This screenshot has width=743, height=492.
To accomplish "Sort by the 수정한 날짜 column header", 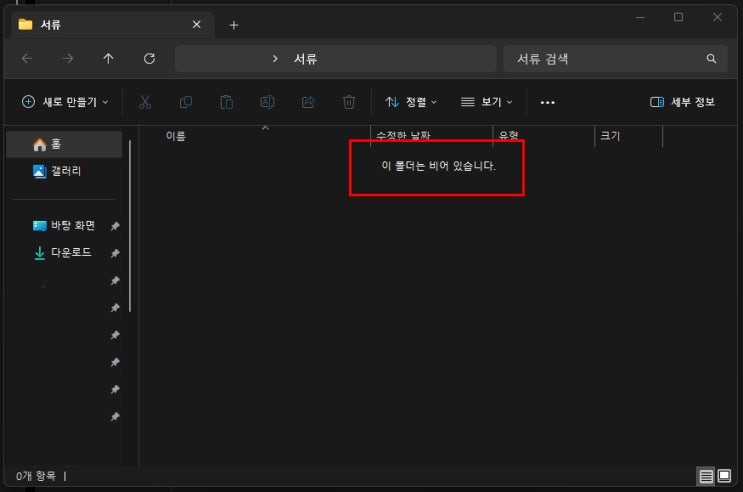I will 403,136.
